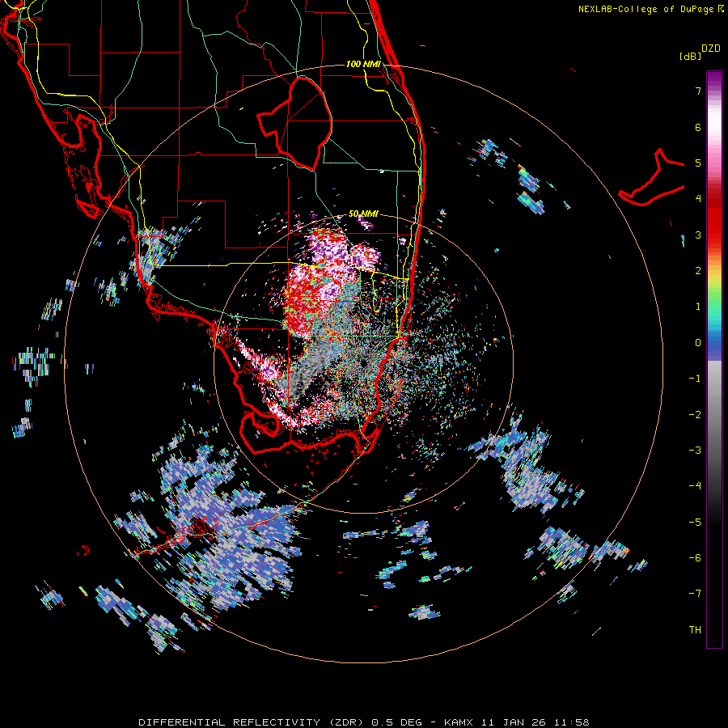Click the 1 tick label on scale

click(x=698, y=307)
